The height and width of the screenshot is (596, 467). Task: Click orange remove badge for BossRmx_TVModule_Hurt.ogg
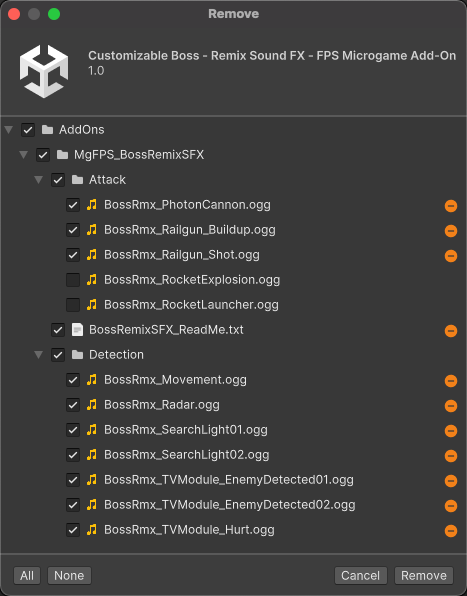451,531
